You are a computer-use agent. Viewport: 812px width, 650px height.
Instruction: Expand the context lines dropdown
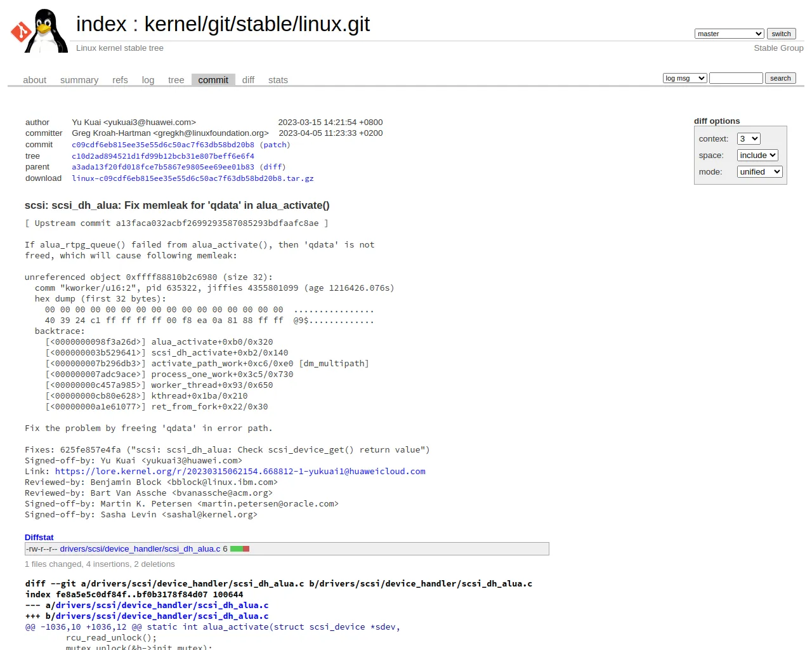[x=749, y=138]
